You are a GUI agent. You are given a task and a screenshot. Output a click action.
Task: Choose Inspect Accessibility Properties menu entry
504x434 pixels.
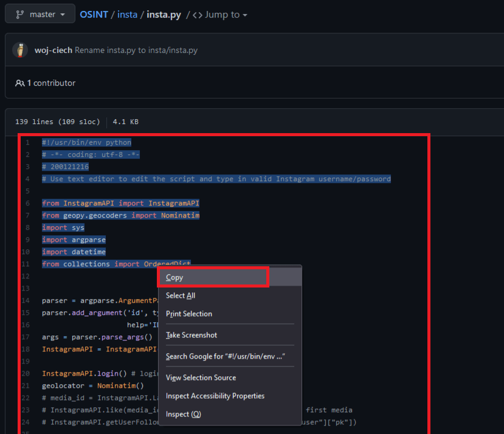click(230, 396)
